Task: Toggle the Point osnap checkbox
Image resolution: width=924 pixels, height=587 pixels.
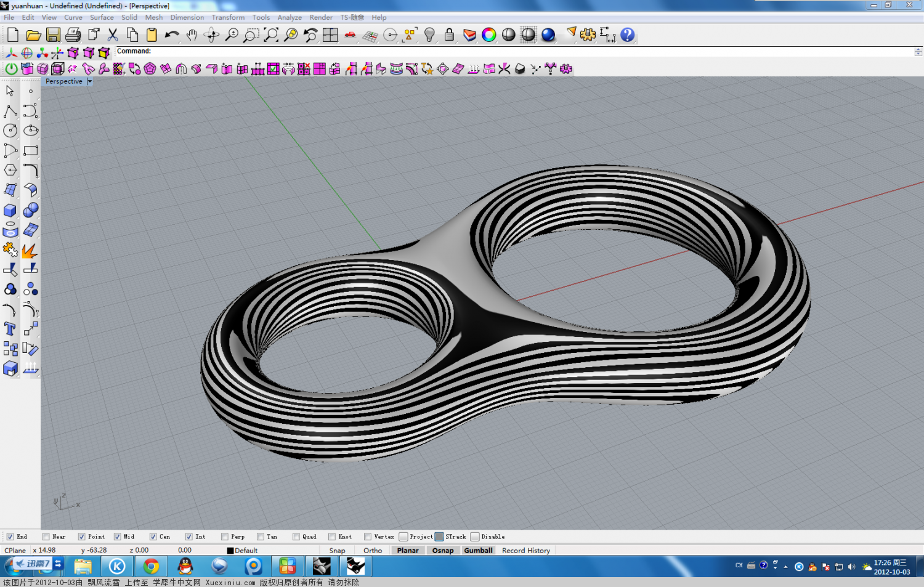Action: pyautogui.click(x=81, y=537)
